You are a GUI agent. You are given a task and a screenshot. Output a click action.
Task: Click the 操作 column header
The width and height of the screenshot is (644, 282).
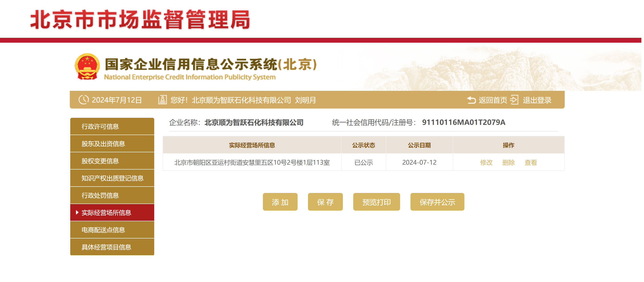point(509,145)
